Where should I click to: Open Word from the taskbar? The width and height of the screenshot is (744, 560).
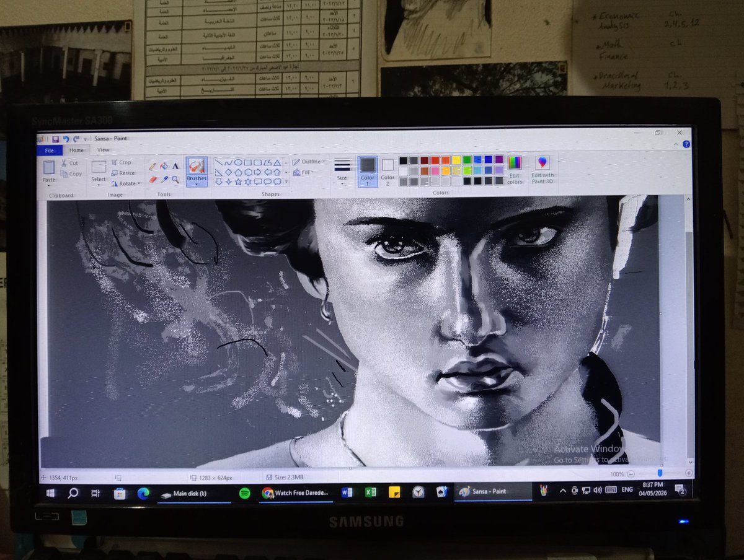[347, 492]
